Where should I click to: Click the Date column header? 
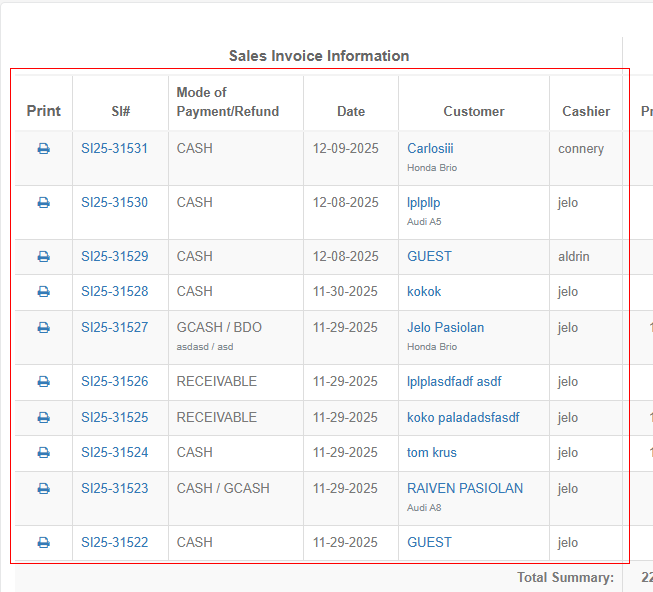[x=351, y=112]
